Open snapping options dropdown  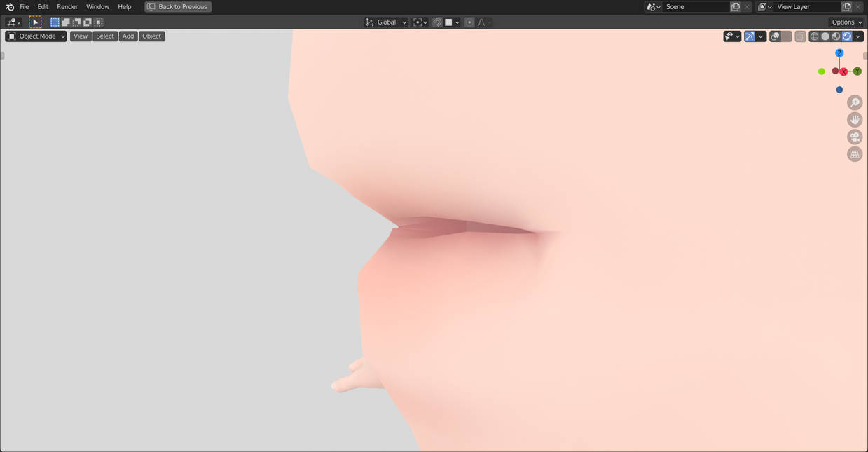tap(452, 22)
